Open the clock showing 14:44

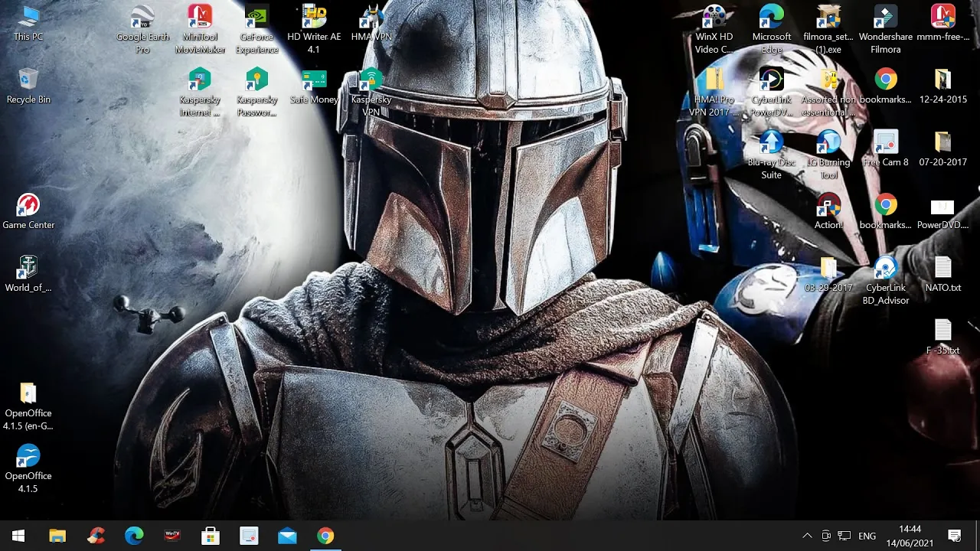click(x=910, y=536)
